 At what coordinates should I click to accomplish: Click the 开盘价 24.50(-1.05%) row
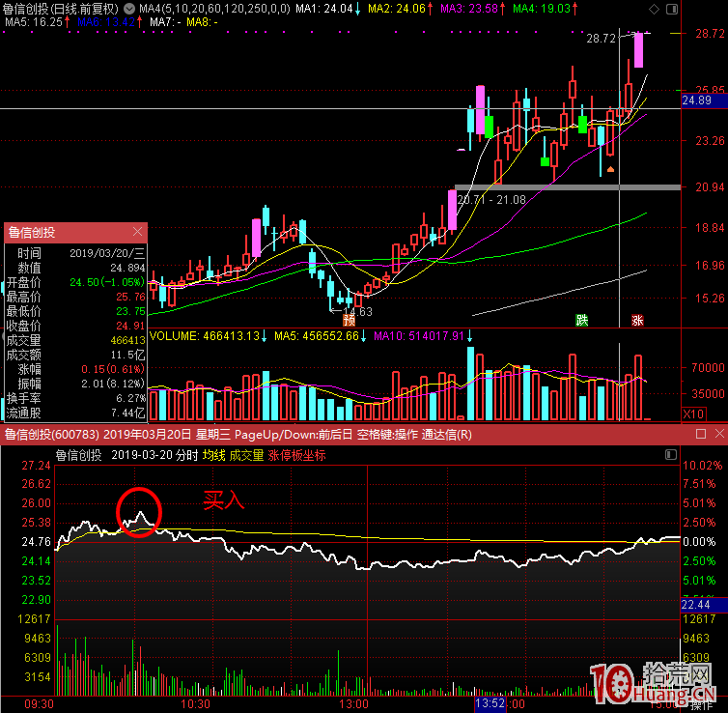pyautogui.click(x=75, y=282)
